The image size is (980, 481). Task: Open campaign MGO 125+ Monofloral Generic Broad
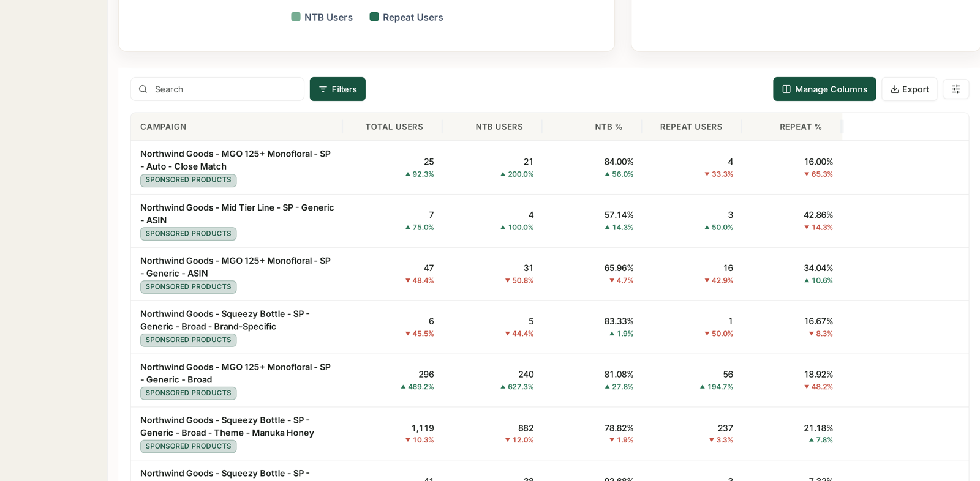click(235, 373)
